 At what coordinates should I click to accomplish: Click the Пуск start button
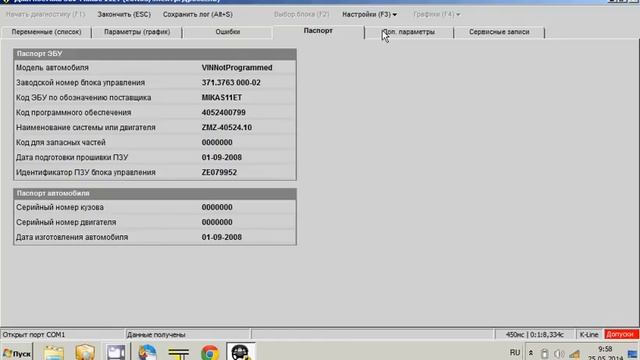click(17, 353)
